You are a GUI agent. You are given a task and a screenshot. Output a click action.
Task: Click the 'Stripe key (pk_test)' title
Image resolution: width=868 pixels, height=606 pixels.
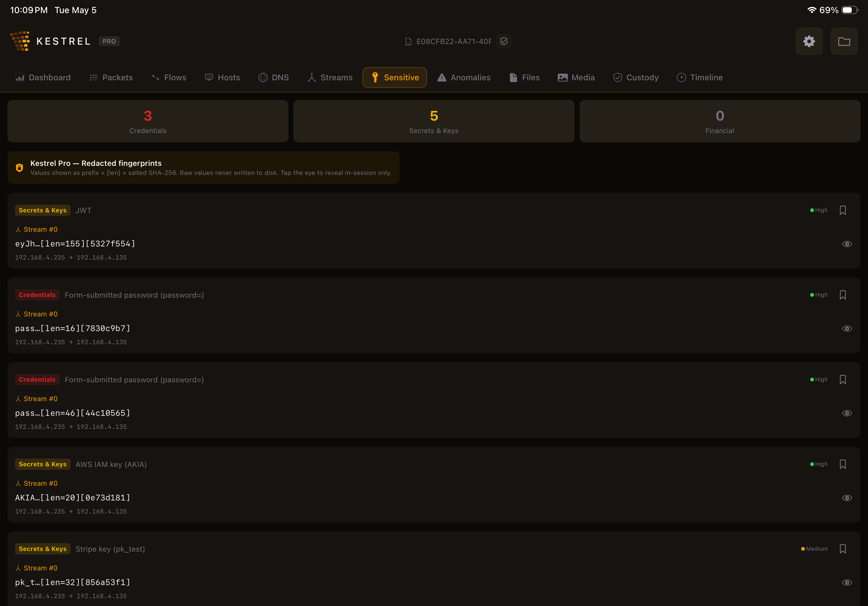point(110,549)
